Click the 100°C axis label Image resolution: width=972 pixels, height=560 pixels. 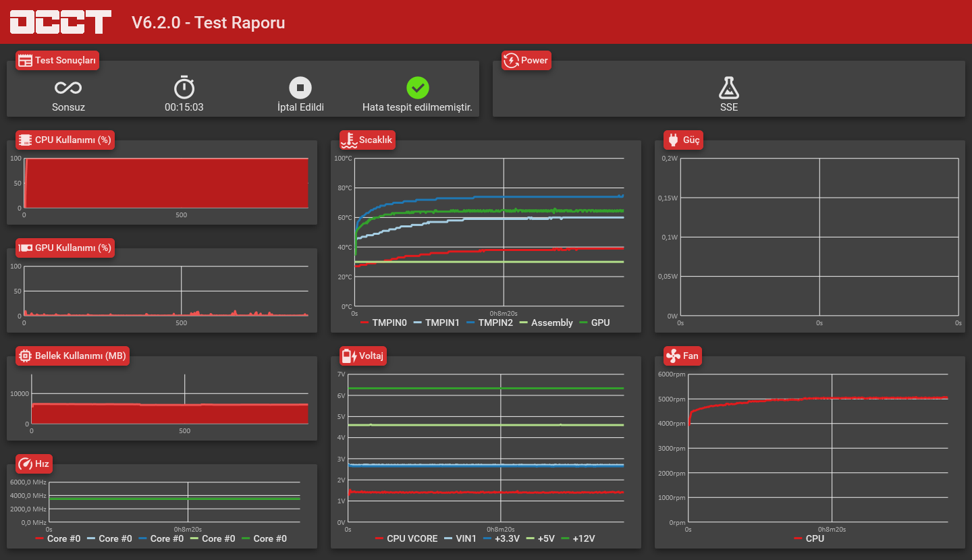coord(344,159)
